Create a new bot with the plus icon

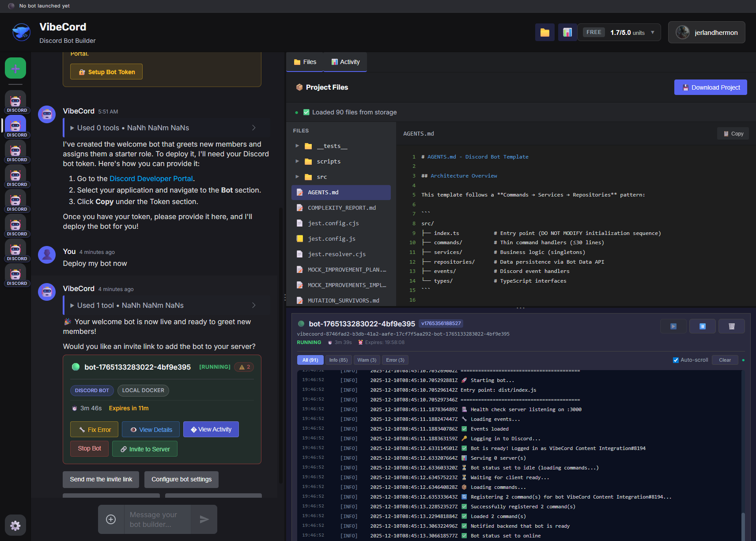click(15, 68)
